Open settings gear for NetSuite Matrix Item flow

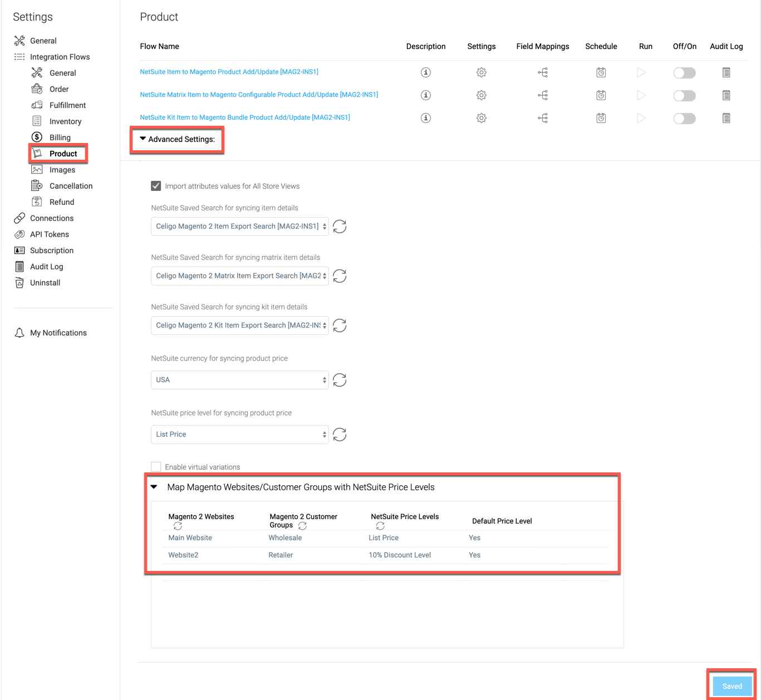[482, 95]
